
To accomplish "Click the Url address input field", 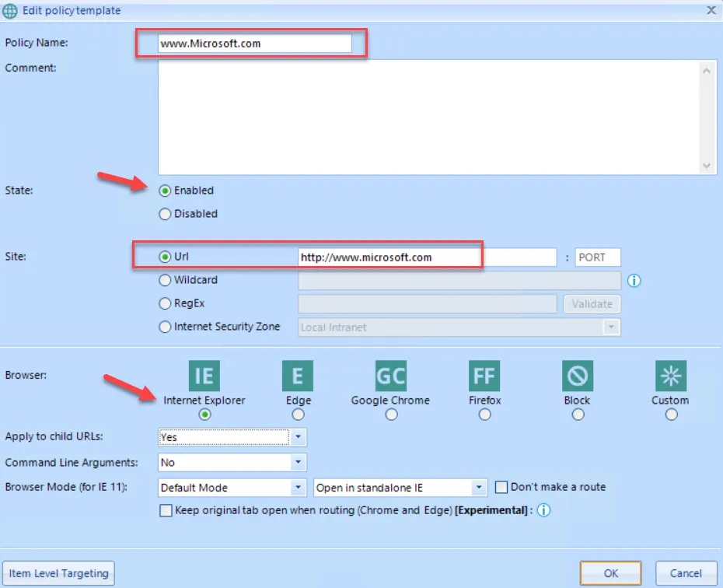I will pos(427,257).
